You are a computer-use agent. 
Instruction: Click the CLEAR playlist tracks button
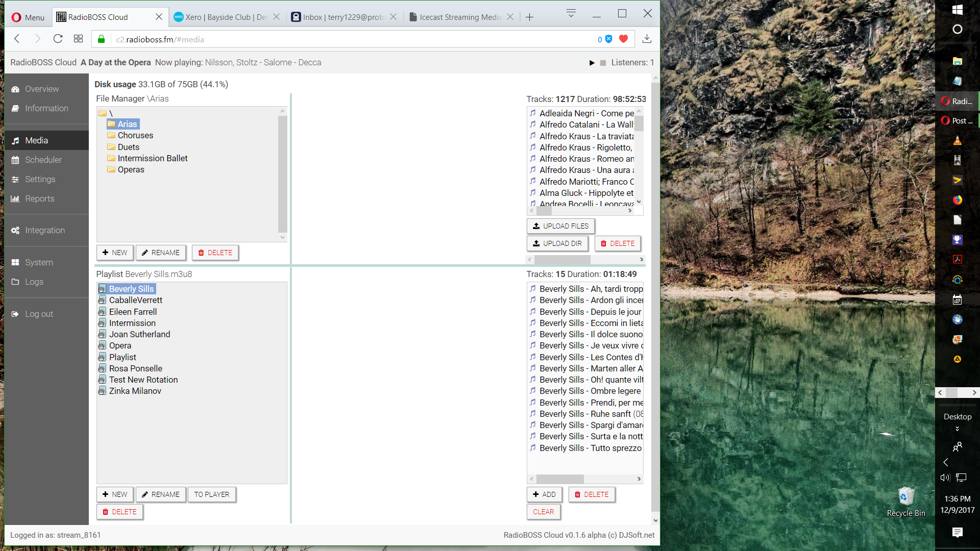point(543,512)
